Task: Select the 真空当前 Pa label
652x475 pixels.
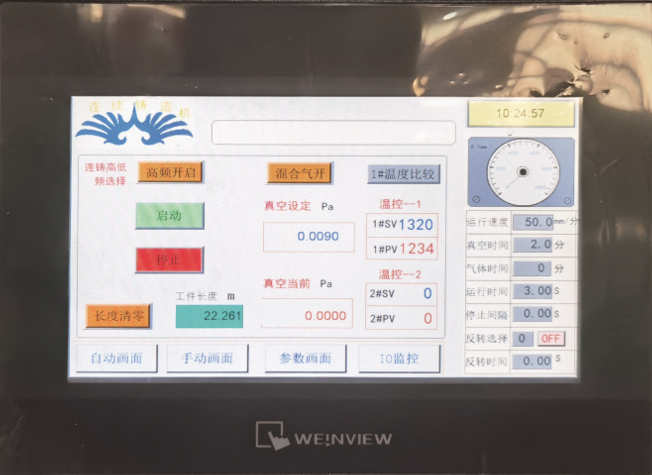Action: (298, 284)
